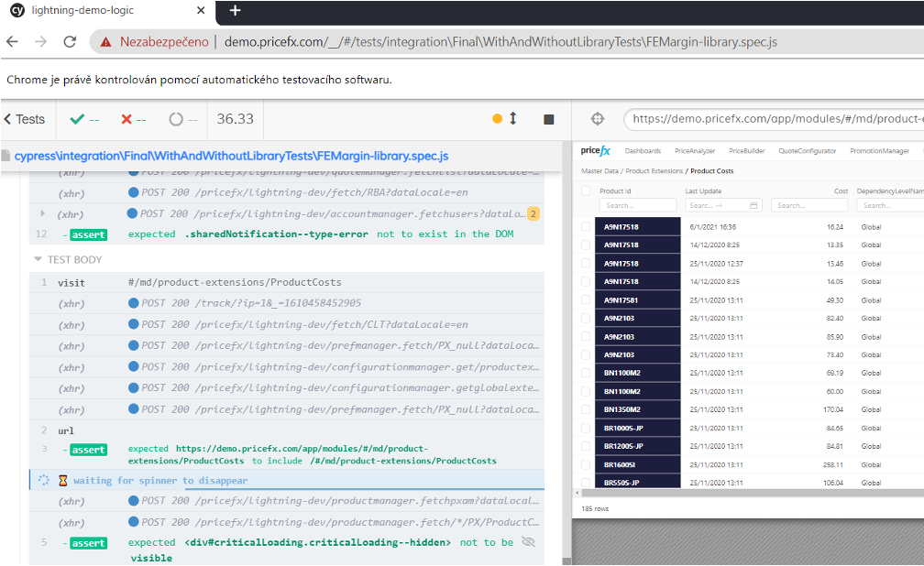924x566 pixels.
Task: Open the Cypress selector playground crosshair
Action: (x=598, y=119)
